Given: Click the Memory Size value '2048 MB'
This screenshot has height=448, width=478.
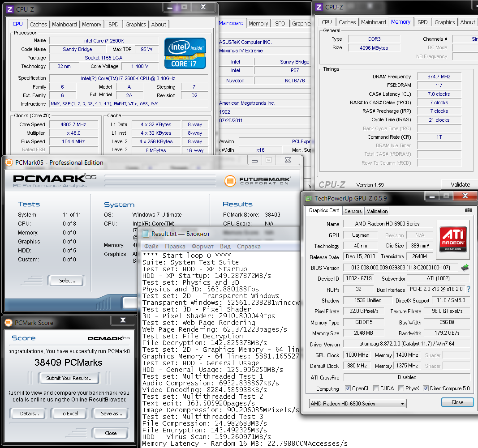Looking at the screenshot, I should click(x=363, y=333).
